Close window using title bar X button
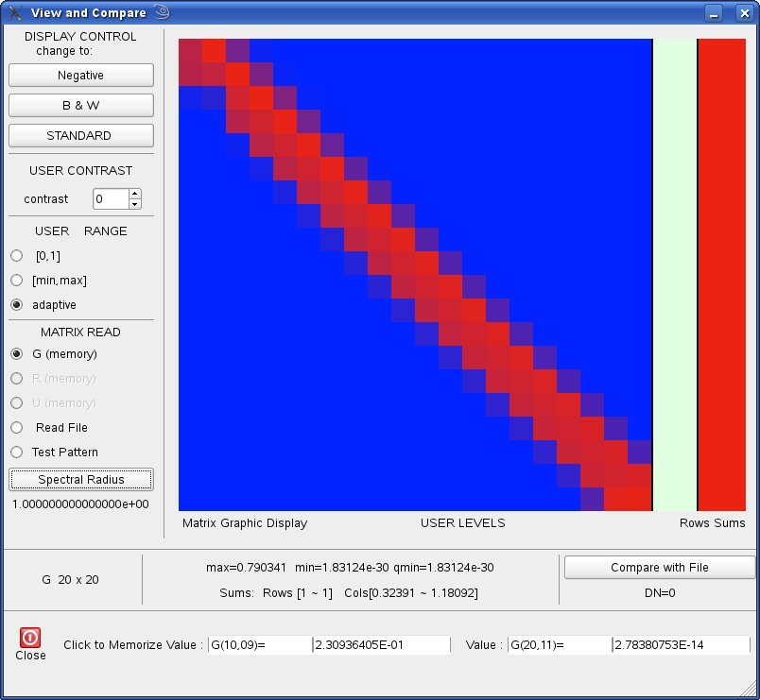 pyautogui.click(x=743, y=13)
